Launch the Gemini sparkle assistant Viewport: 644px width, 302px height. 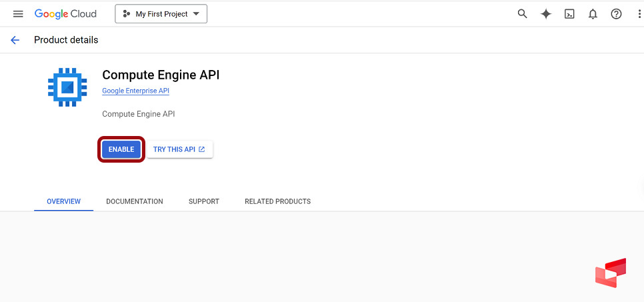[546, 14]
